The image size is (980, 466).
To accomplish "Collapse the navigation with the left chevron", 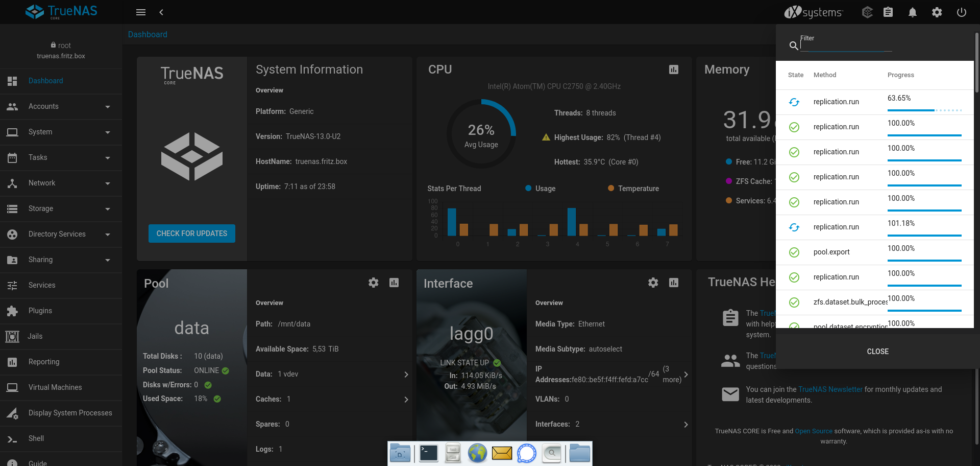I will 161,12.
